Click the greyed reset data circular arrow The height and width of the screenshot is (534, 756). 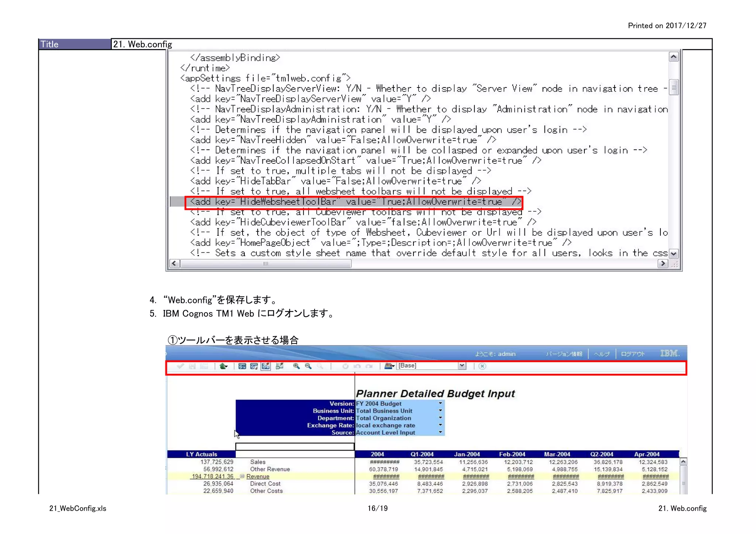click(x=346, y=366)
